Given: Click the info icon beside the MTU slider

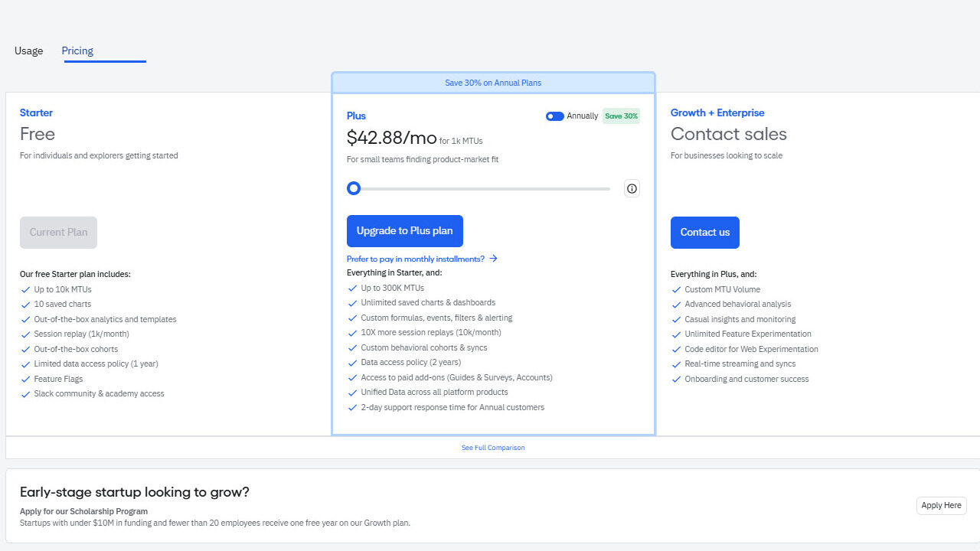Looking at the screenshot, I should tap(632, 188).
